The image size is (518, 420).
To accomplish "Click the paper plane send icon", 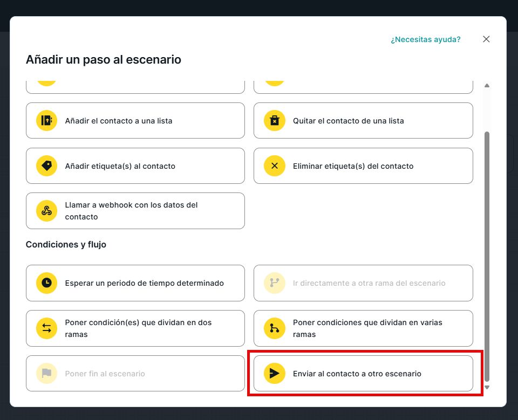I will [x=275, y=374].
